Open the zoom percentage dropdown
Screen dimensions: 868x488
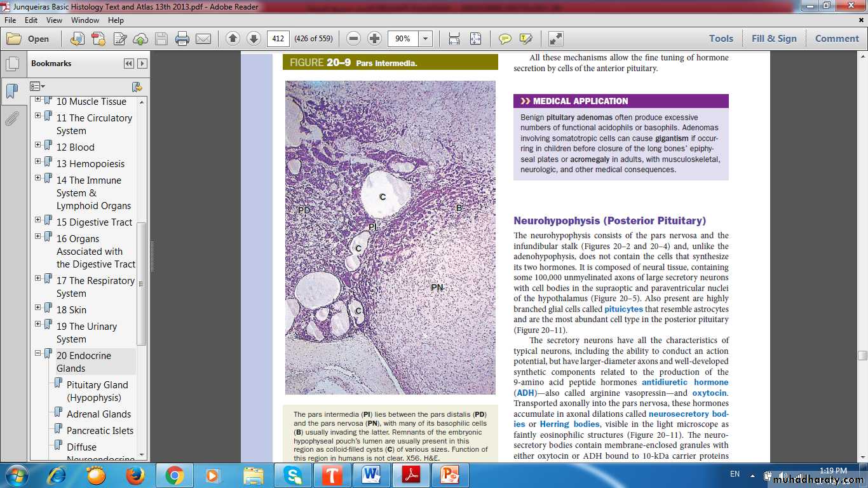pyautogui.click(x=425, y=39)
